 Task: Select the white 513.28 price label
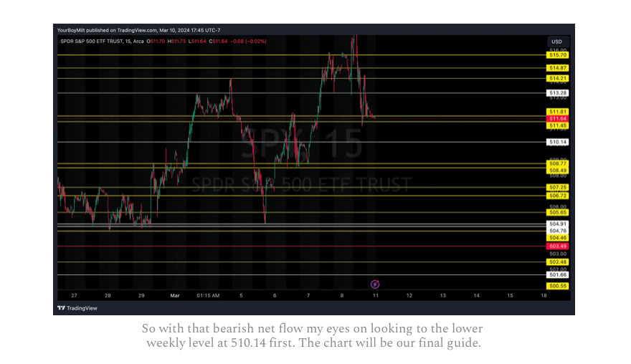(x=557, y=93)
